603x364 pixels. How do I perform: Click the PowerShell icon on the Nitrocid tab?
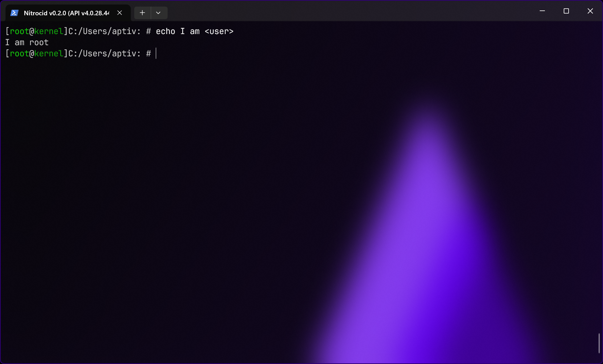14,13
